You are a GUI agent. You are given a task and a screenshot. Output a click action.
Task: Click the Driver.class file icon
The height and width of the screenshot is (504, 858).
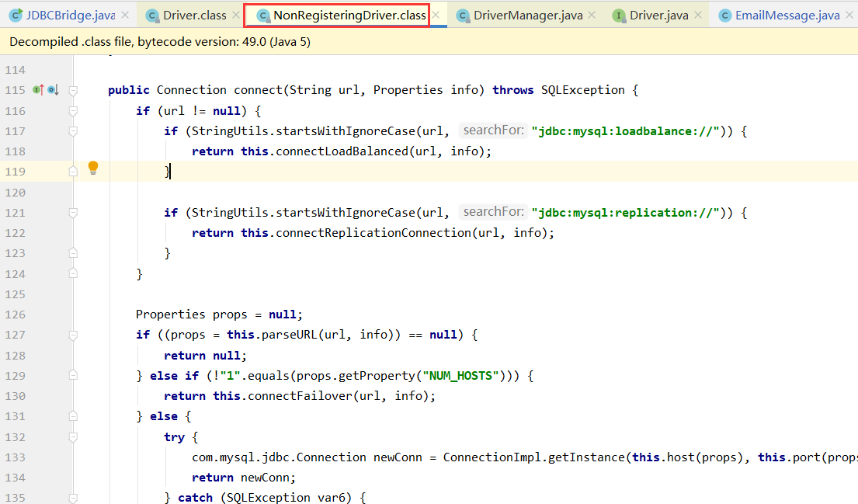coord(153,16)
